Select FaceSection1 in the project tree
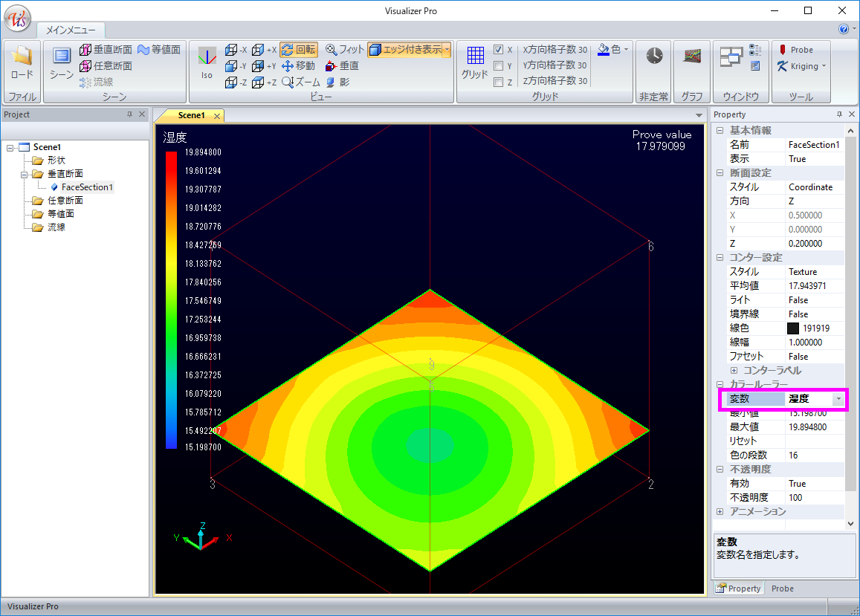860x616 pixels. click(x=87, y=187)
